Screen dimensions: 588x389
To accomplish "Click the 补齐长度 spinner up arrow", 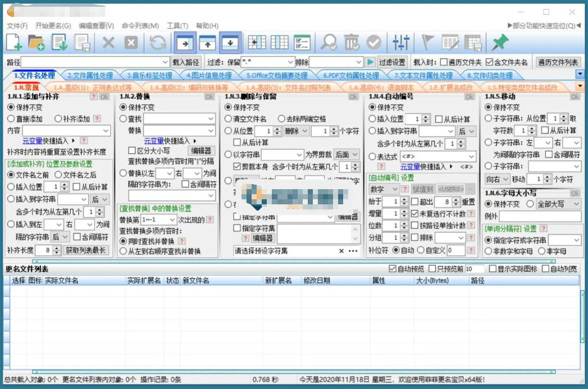I will 57,248.
